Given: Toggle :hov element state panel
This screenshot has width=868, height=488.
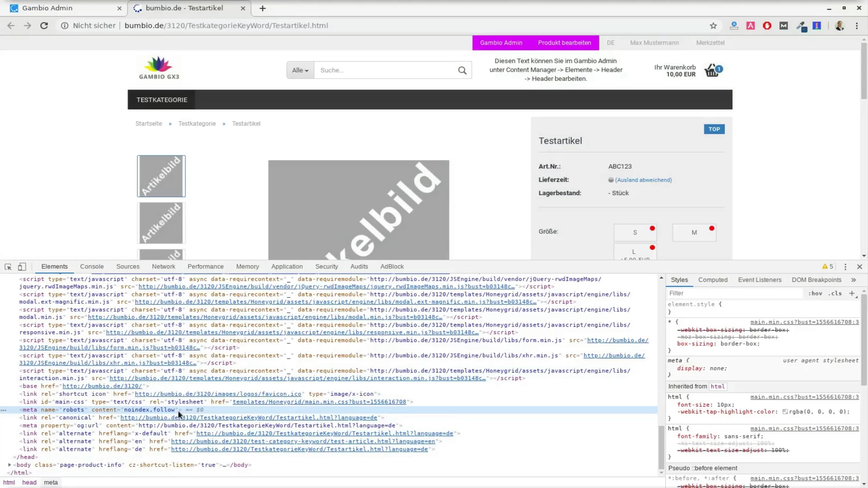Looking at the screenshot, I should [x=816, y=293].
